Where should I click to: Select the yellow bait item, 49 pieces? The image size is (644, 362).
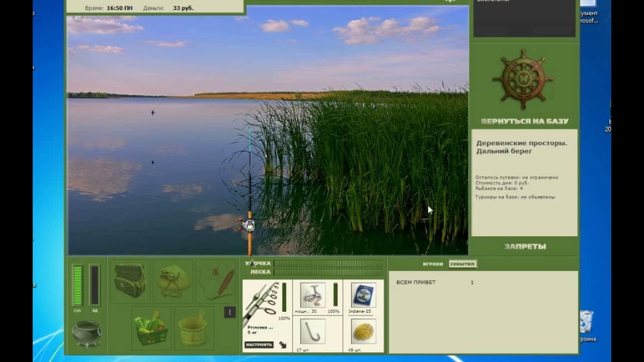click(x=363, y=331)
